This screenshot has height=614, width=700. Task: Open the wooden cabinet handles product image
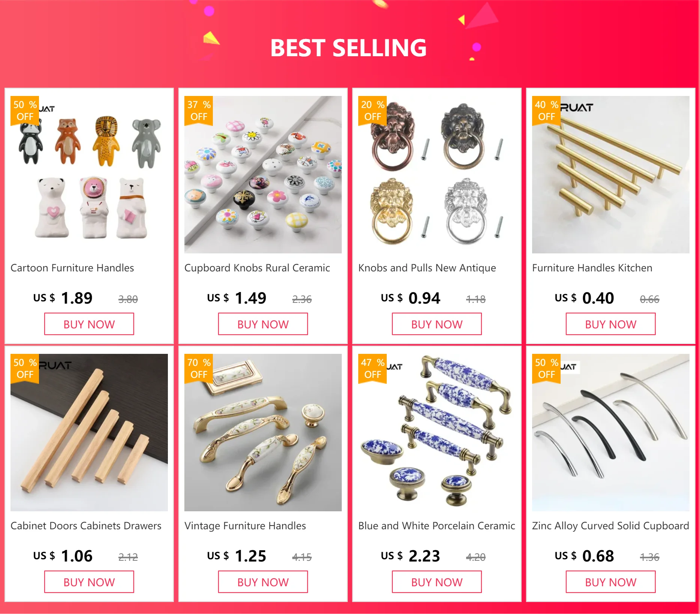point(89,433)
